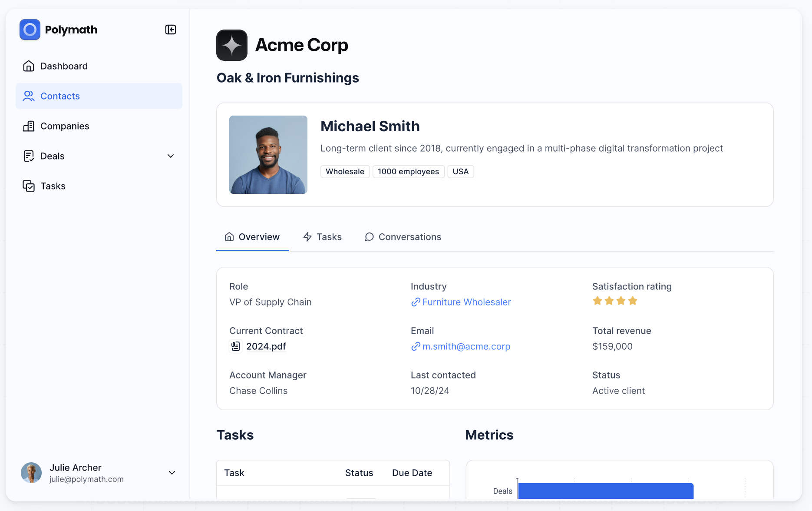
Task: Switch to the Conversations tab
Action: 403,237
